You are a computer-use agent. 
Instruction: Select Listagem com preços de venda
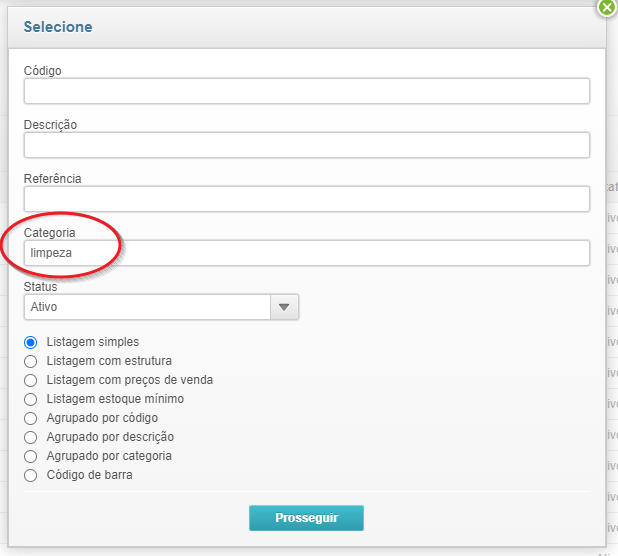31,380
